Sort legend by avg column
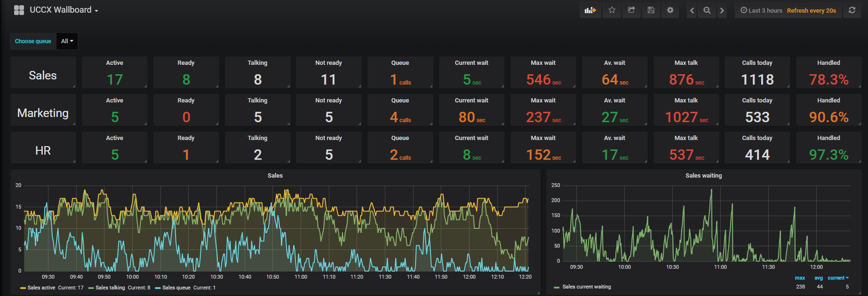 (x=819, y=278)
